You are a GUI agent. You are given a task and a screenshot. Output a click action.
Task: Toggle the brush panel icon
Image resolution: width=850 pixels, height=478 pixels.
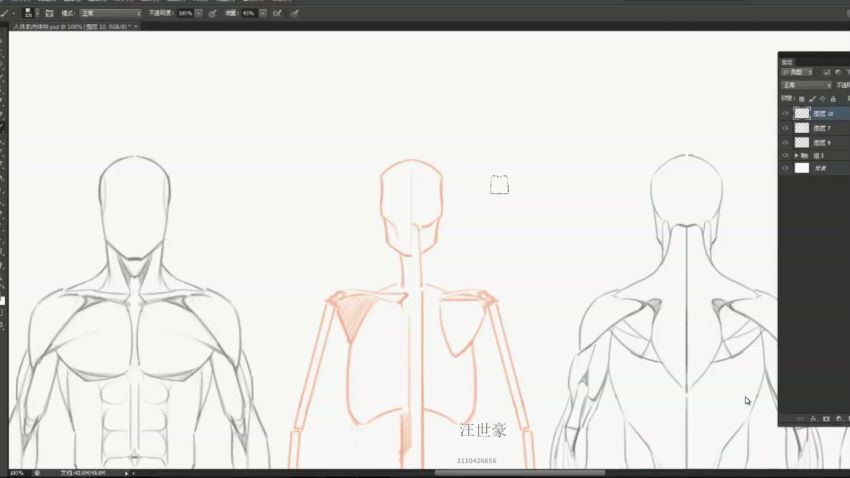(x=49, y=13)
